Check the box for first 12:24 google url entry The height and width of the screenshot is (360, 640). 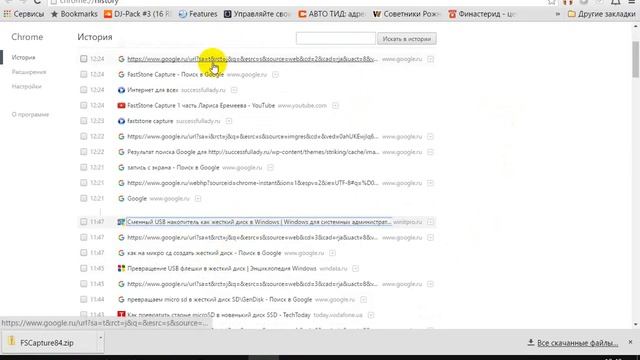pyautogui.click(x=84, y=59)
